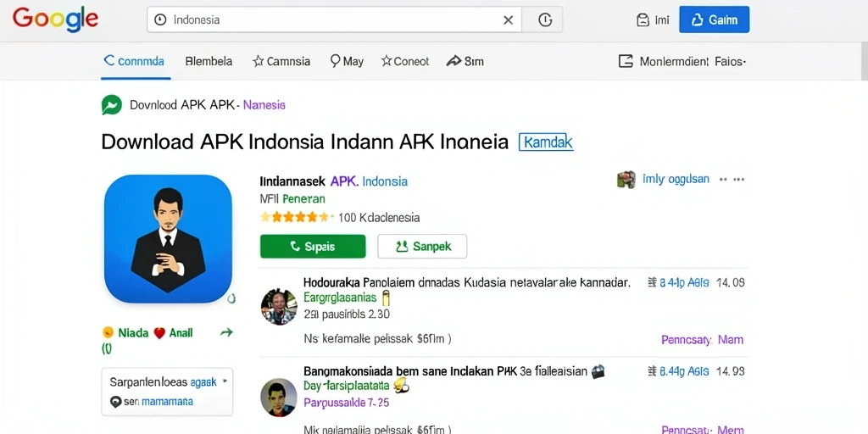Click avatar beside Hodourakia result
868x434 pixels.
(279, 306)
